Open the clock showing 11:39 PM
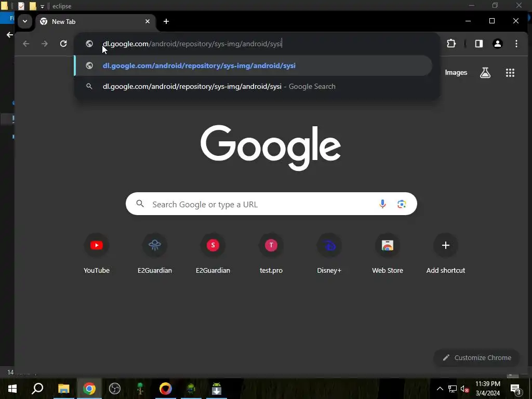 (487, 389)
